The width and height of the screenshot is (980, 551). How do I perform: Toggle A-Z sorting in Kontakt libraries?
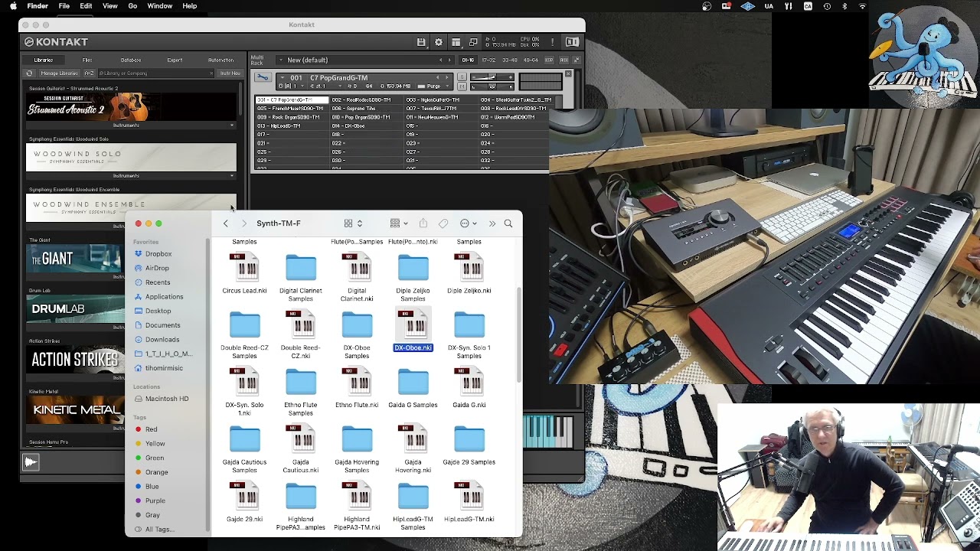[x=89, y=73]
